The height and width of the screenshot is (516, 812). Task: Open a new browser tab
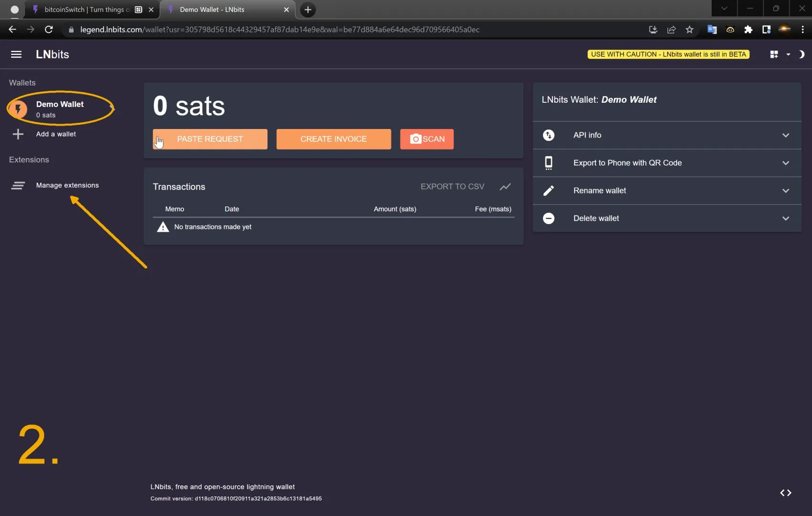point(308,10)
